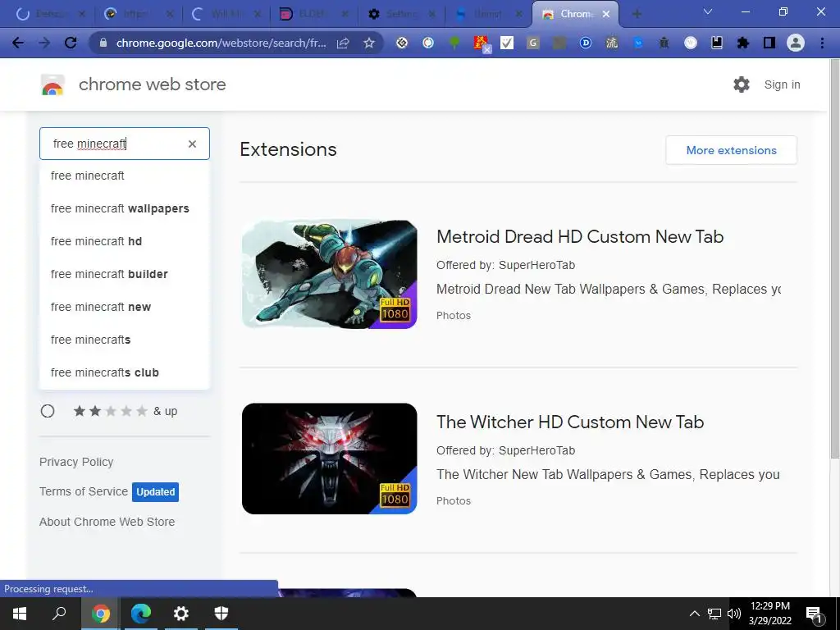This screenshot has height=630, width=840.
Task: Choose 'free minecraft hd' suggestion
Action: (125, 241)
